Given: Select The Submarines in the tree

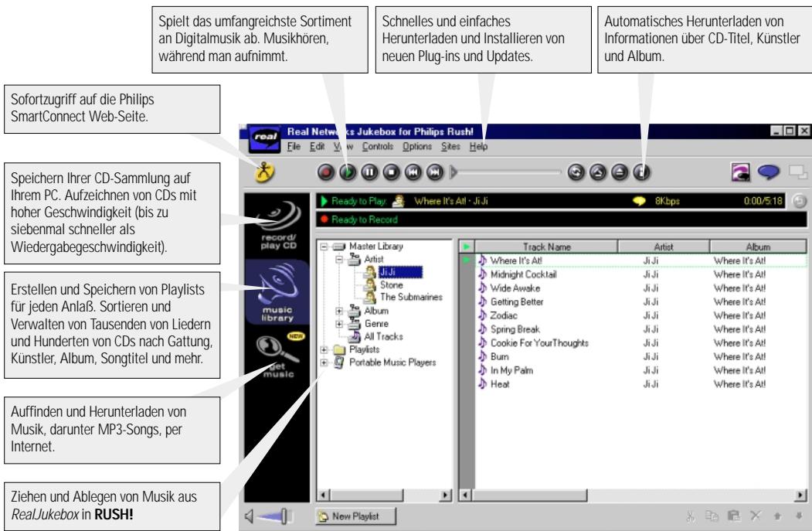Looking at the screenshot, I should [411, 298].
